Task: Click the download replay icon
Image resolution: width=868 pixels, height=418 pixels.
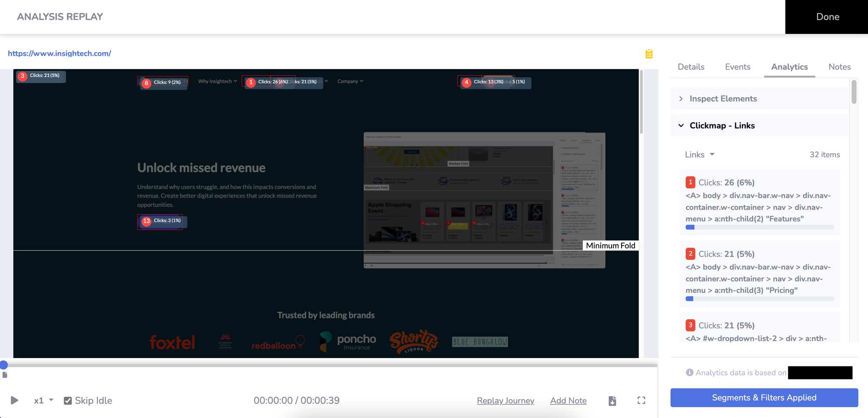Action: (x=612, y=401)
